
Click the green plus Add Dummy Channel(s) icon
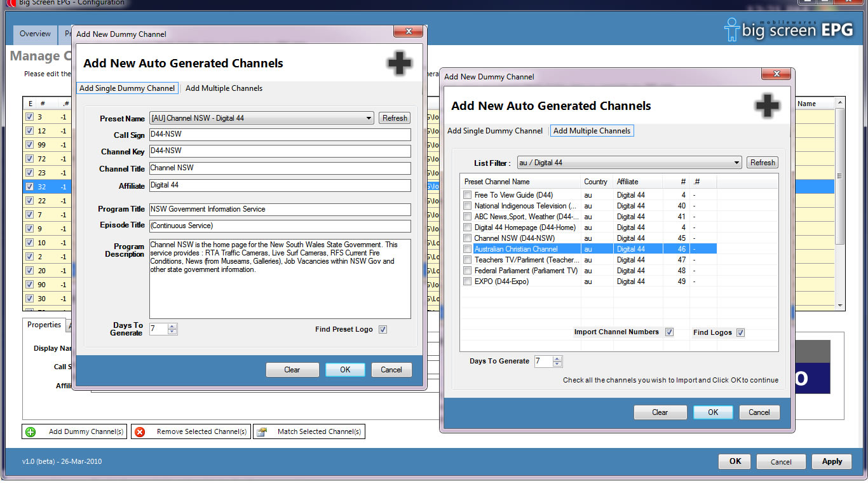coord(31,432)
